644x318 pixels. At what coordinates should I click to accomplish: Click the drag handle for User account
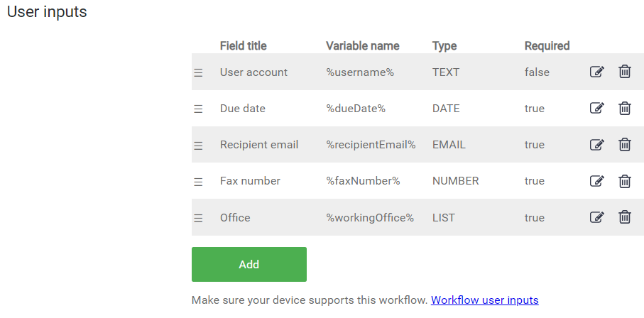click(x=199, y=72)
